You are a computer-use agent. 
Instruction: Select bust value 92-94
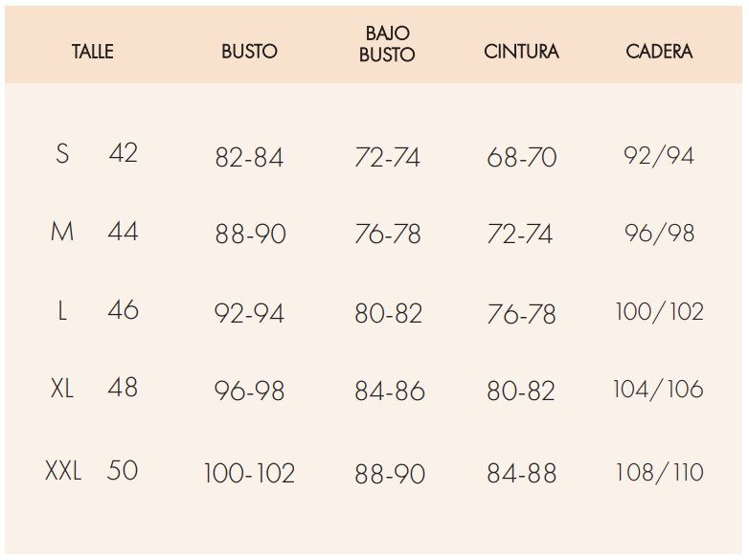coord(249,314)
